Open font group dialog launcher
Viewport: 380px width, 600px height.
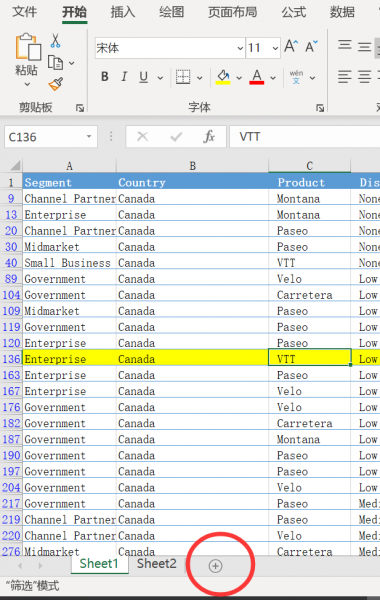pyautogui.click(x=320, y=108)
